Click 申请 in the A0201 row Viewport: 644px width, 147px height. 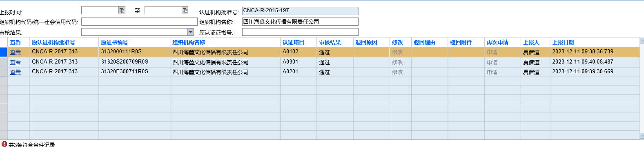[x=492, y=72]
